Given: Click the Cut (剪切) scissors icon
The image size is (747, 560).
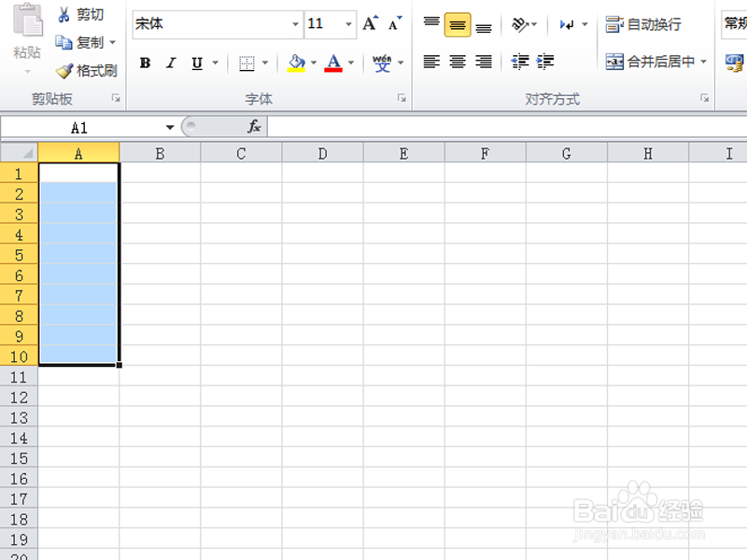Looking at the screenshot, I should (x=63, y=15).
